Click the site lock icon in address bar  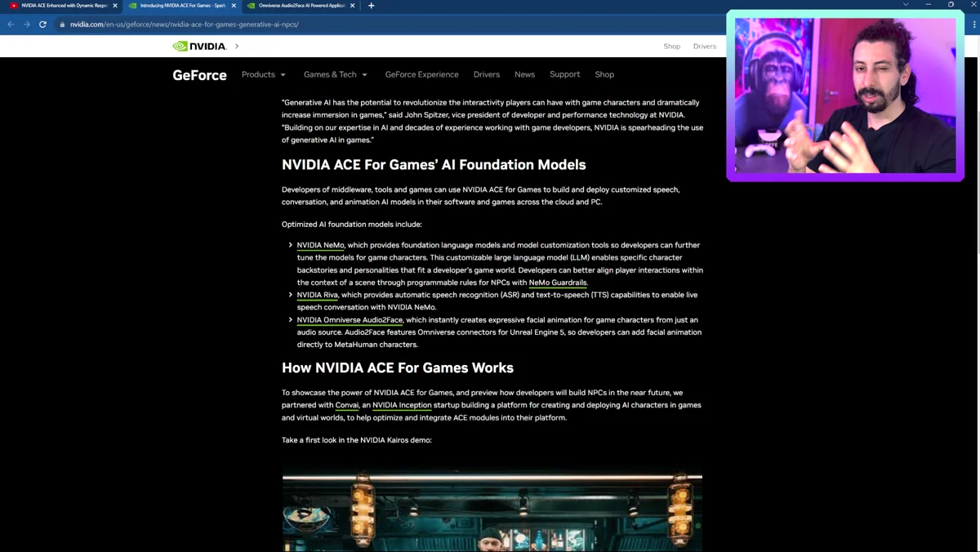[x=62, y=24]
